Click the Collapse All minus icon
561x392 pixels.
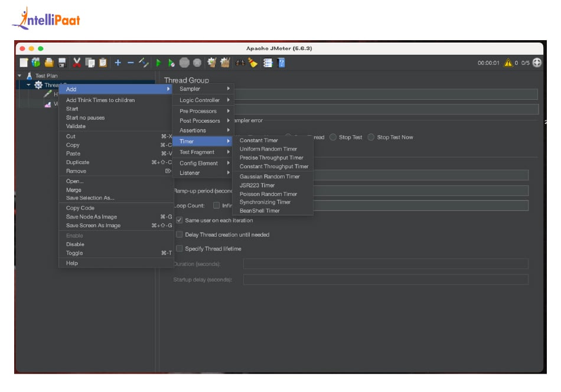click(x=131, y=63)
